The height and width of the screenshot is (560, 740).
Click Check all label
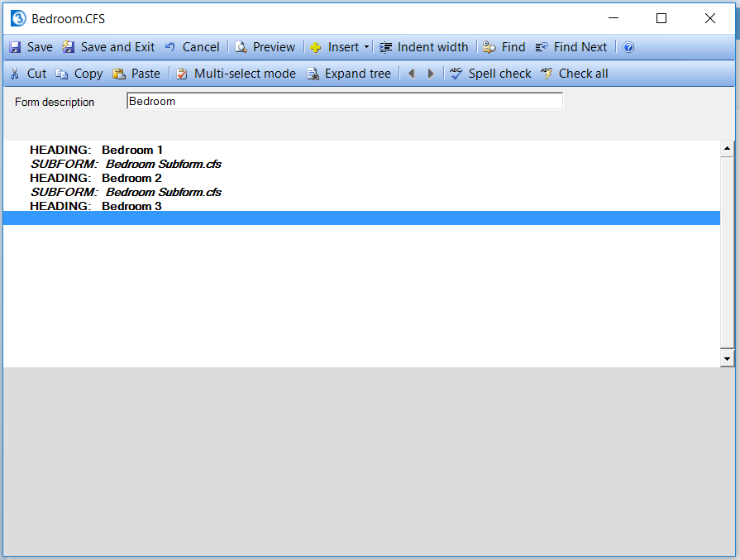[x=583, y=74]
